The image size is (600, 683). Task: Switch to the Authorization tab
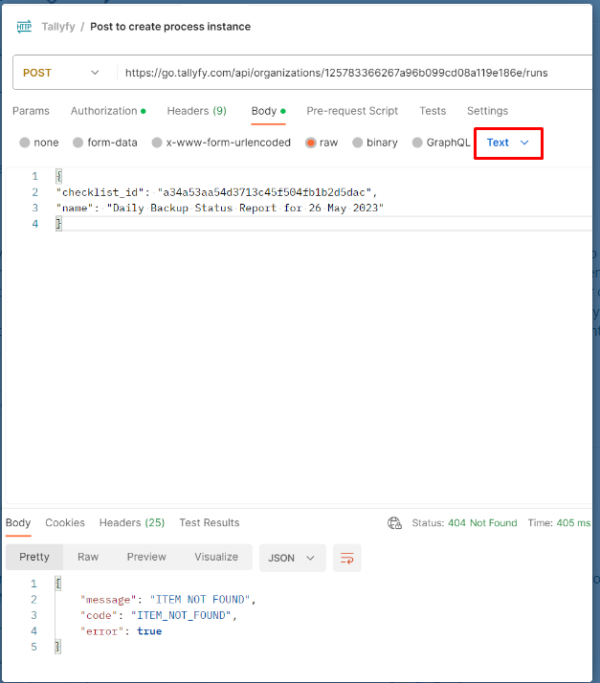108,111
